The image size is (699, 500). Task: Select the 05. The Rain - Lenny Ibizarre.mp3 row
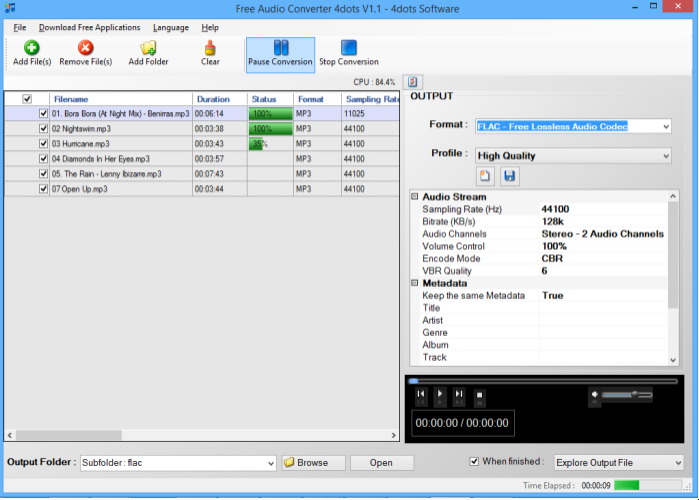[202, 174]
